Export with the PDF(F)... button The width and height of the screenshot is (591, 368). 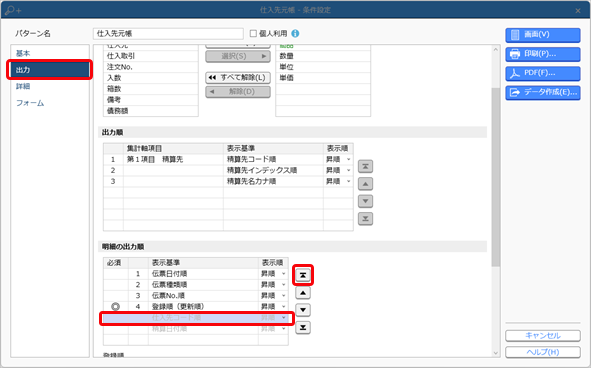tap(542, 73)
